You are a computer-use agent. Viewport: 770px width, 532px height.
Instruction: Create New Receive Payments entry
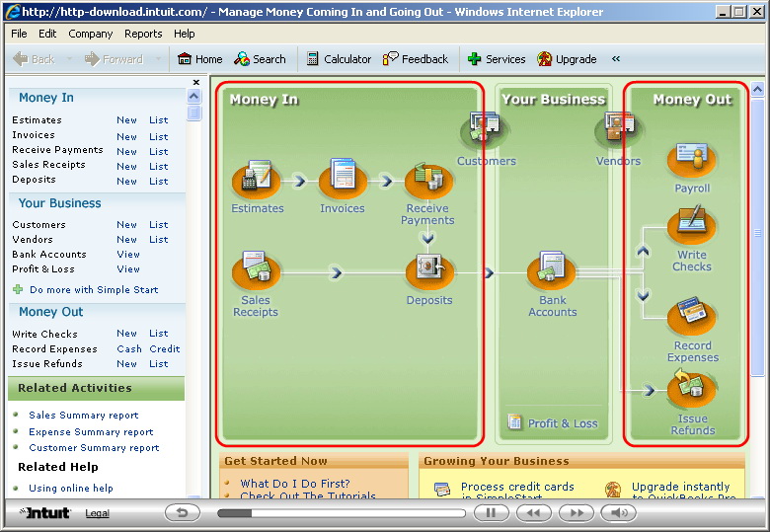pos(126,152)
